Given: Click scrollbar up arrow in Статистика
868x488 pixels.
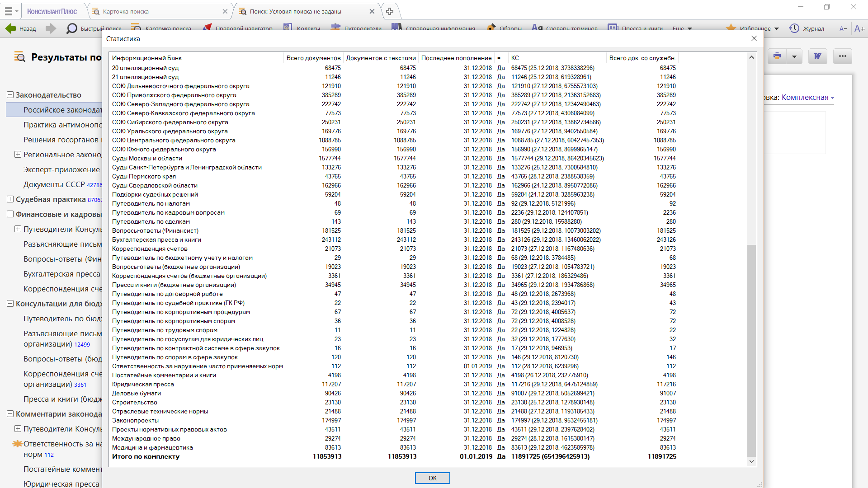Looking at the screenshot, I should pyautogui.click(x=751, y=57).
